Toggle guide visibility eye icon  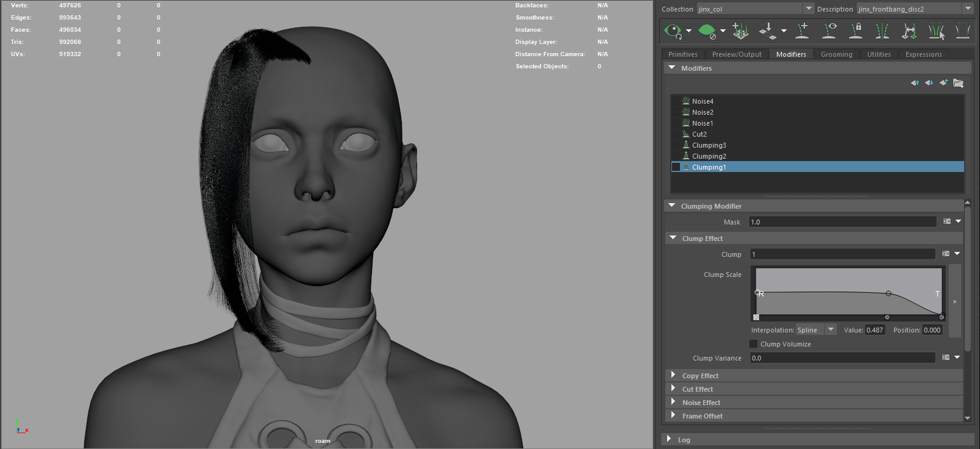point(829,31)
